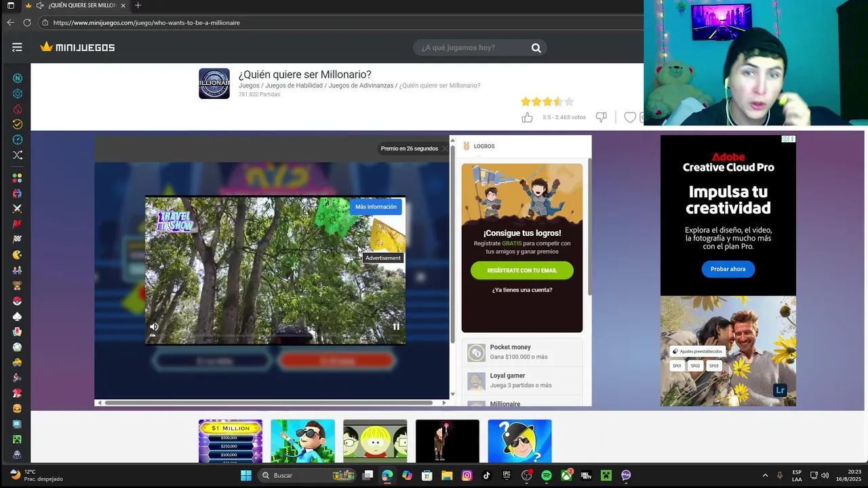Open Epic Games launcher from taskbar
This screenshot has width=868, height=488.
[x=507, y=475]
